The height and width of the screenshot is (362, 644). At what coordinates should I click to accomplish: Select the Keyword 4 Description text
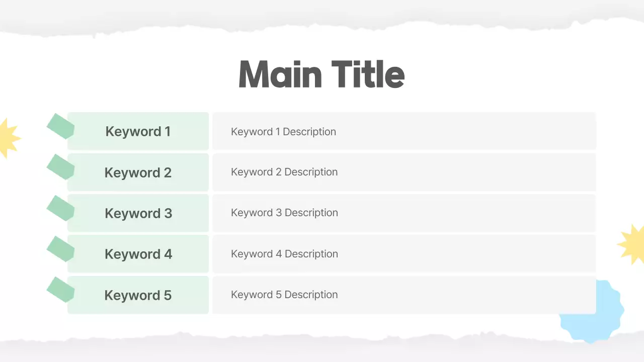point(284,254)
